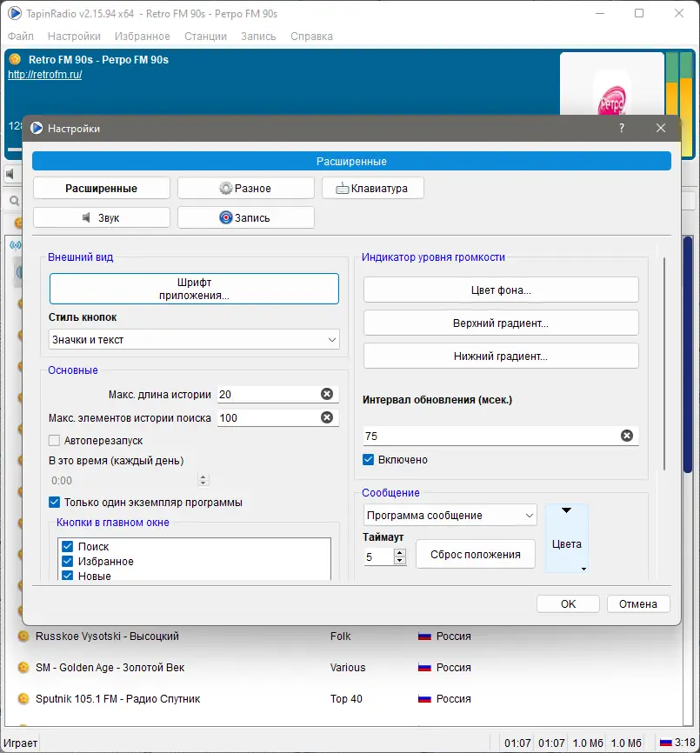Open the Справка menu
Screen dimensions: 700x753
(x=311, y=36)
